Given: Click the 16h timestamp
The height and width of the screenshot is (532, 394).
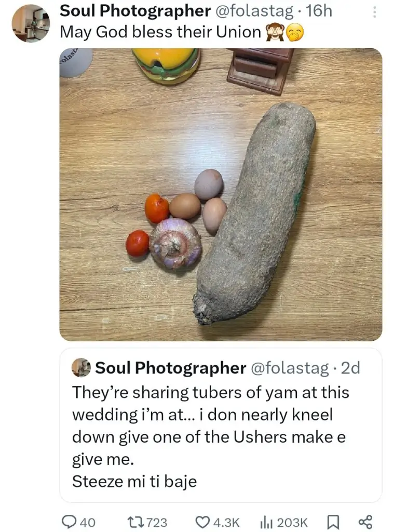Looking at the screenshot, I should click(x=319, y=10).
